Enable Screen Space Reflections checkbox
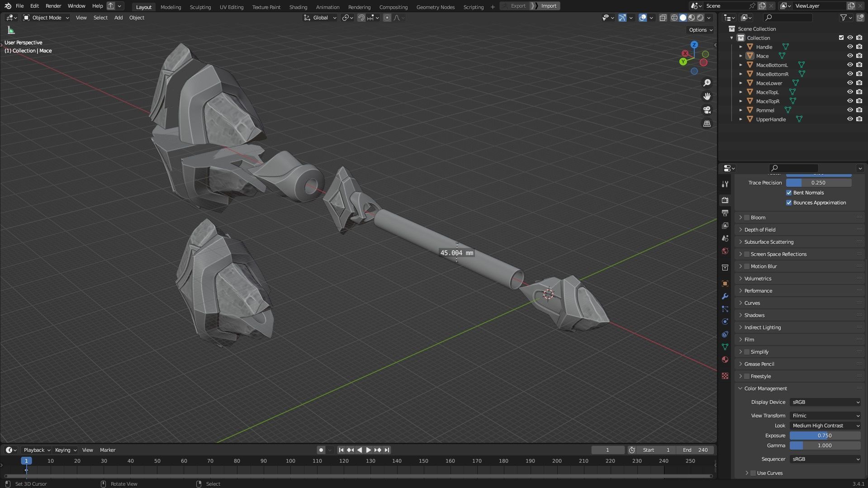 point(747,254)
